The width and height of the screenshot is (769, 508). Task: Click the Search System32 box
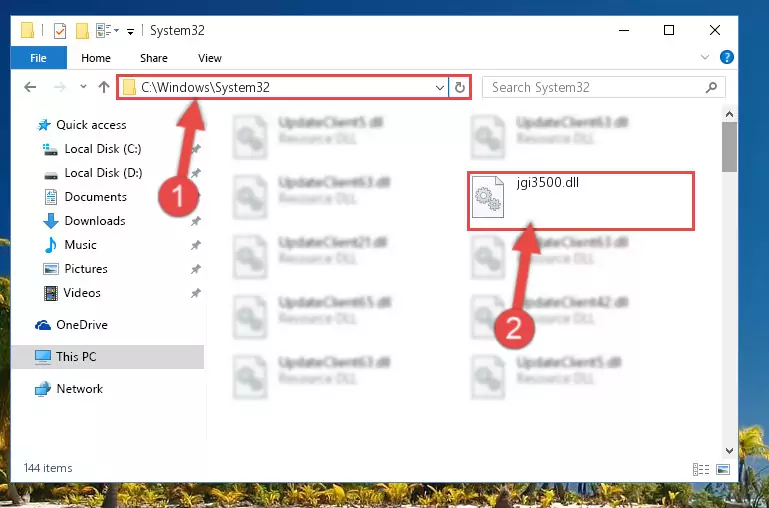tap(604, 88)
